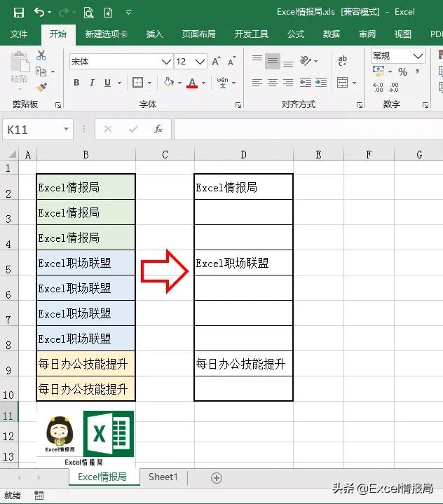The image size is (443, 504).
Task: Select column D header
Action: [244, 155]
